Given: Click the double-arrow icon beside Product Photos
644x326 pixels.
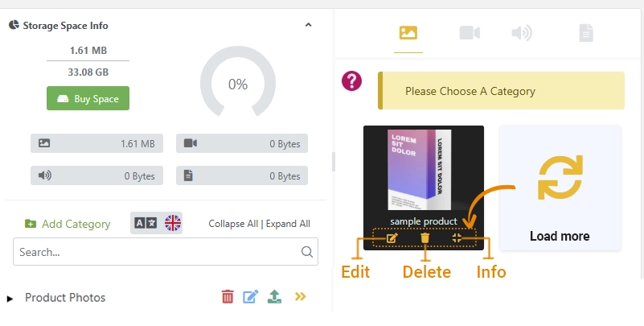Looking at the screenshot, I should point(300,296).
